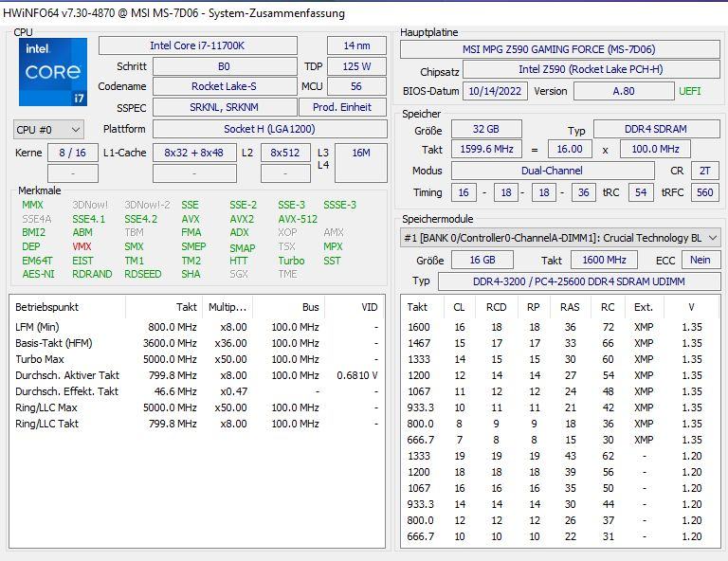Select the RC value 72
This screenshot has height=561, width=728.
click(x=609, y=327)
